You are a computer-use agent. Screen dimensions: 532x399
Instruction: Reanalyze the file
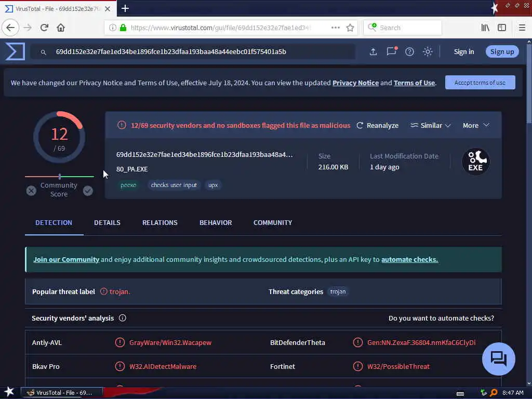coord(378,126)
